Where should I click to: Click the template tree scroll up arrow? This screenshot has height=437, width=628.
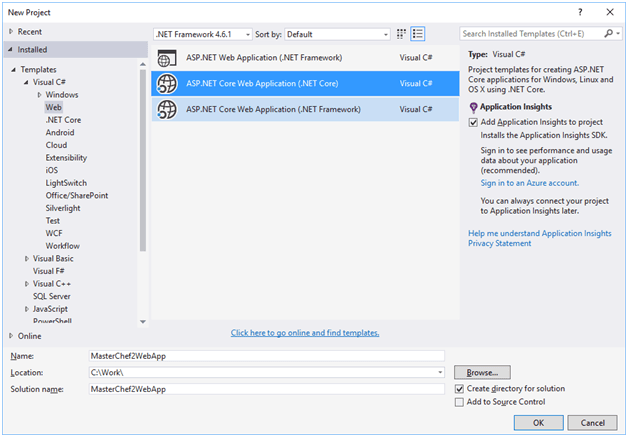[x=143, y=64]
